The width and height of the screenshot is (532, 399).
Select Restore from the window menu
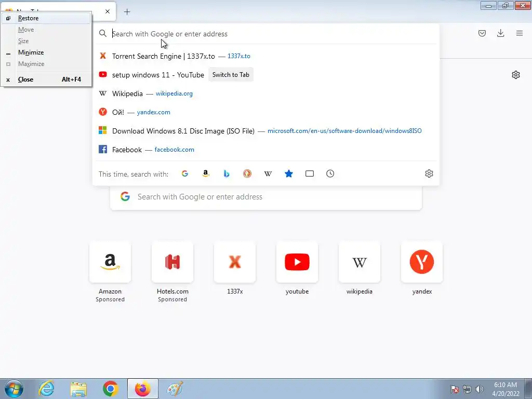click(46, 18)
